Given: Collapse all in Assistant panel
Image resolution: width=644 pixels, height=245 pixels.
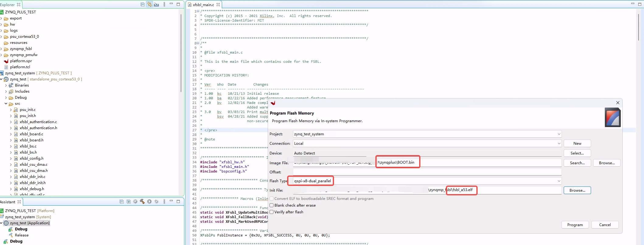Looking at the screenshot, I should [121, 201].
